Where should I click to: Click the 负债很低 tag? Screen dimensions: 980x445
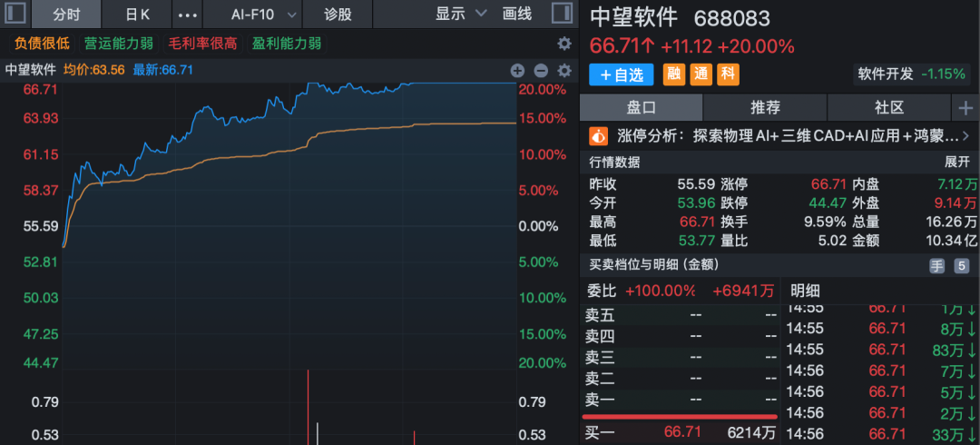[x=42, y=44]
